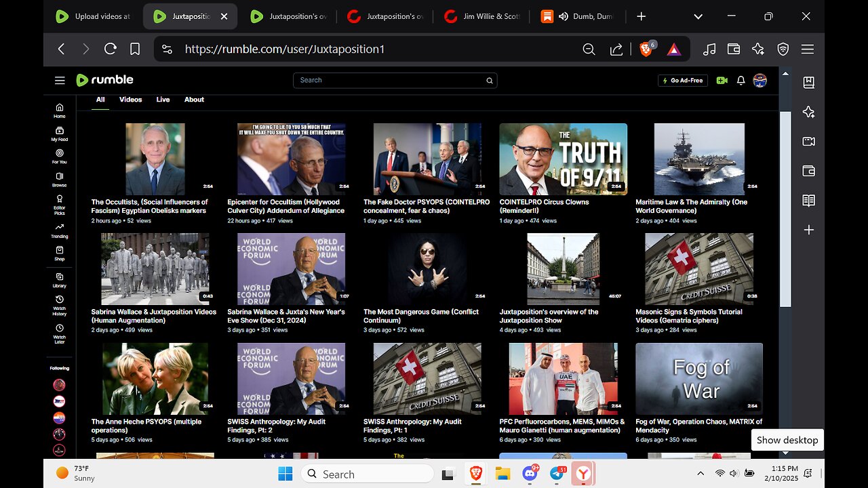Open 'The Occultists' video title link
The image size is (868, 488).
pyautogui.click(x=151, y=206)
